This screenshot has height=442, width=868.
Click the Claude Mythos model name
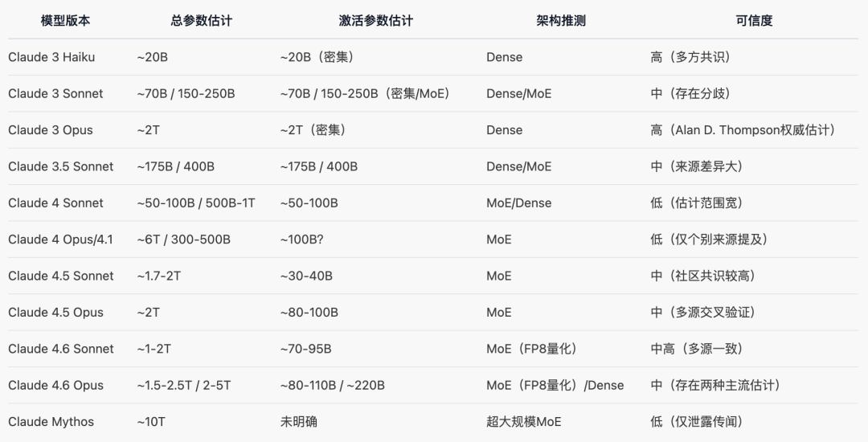coord(51,422)
